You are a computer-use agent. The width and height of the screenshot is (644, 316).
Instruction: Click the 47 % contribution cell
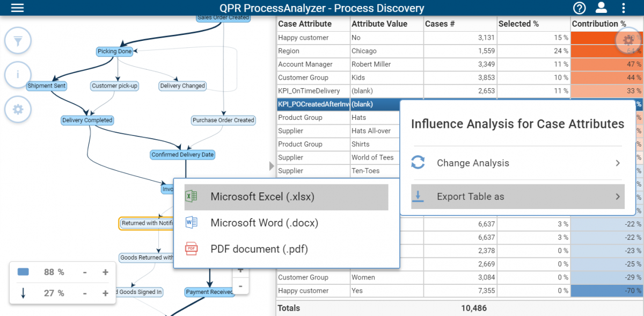(x=606, y=64)
